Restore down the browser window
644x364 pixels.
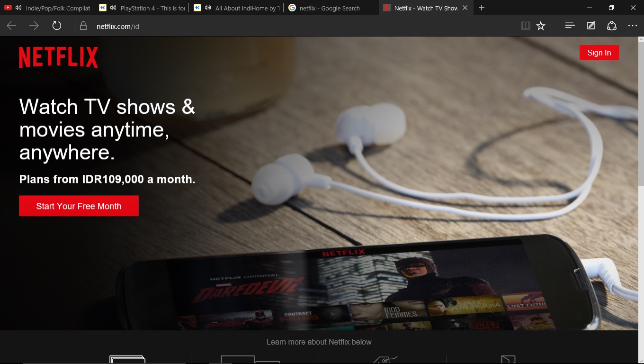click(611, 8)
